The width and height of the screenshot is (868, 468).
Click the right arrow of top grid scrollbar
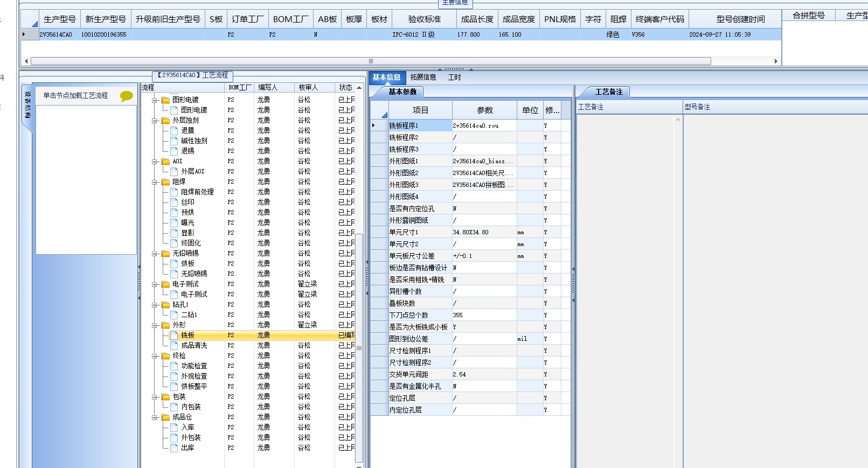776,61
